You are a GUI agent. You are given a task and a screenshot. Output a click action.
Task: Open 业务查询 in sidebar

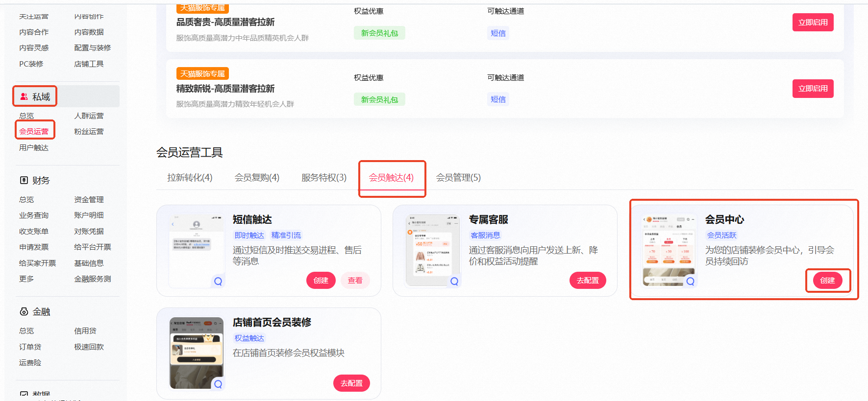point(34,215)
